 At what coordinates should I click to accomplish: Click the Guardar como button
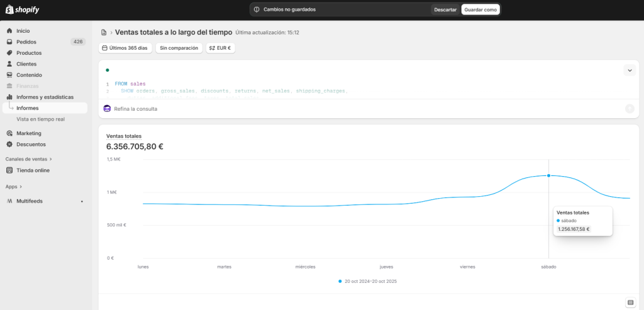480,9
